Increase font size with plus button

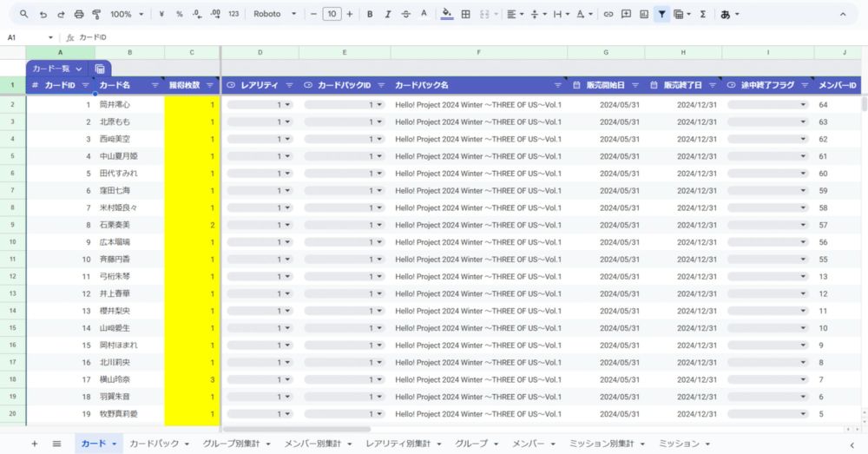pos(349,15)
